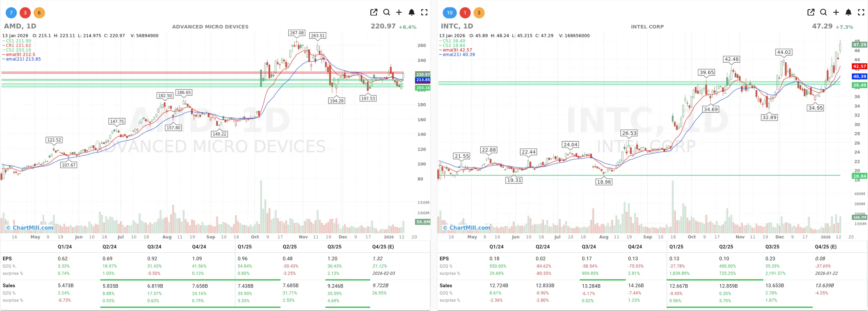The width and height of the screenshot is (868, 311).
Task: Open symbol search using the magnifier on AMD chart
Action: click(386, 12)
